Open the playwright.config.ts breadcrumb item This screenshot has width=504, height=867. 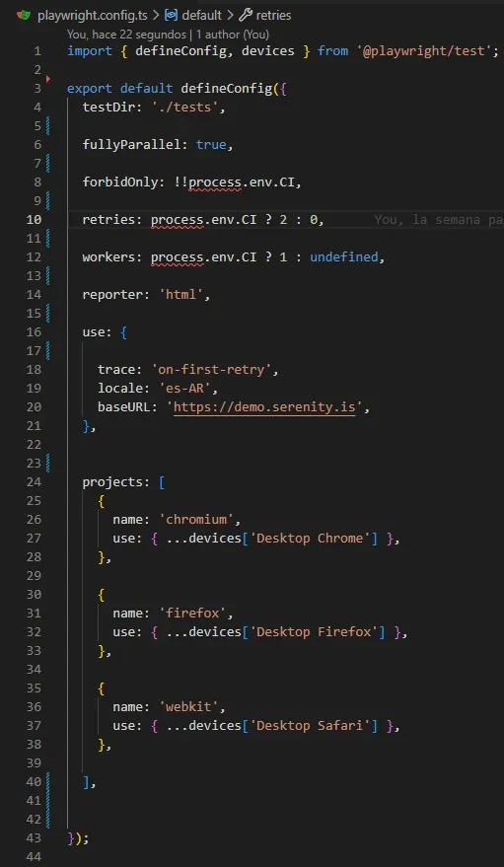(92, 16)
